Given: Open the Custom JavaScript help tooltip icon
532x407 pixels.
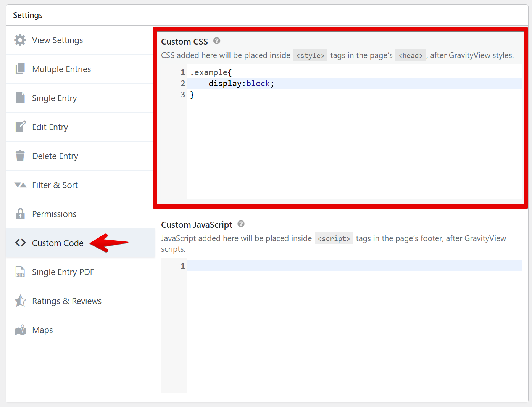Looking at the screenshot, I should click(241, 224).
